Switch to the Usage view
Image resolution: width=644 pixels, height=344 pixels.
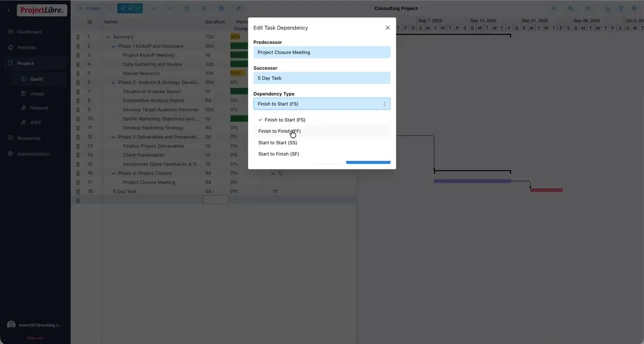[x=37, y=94]
